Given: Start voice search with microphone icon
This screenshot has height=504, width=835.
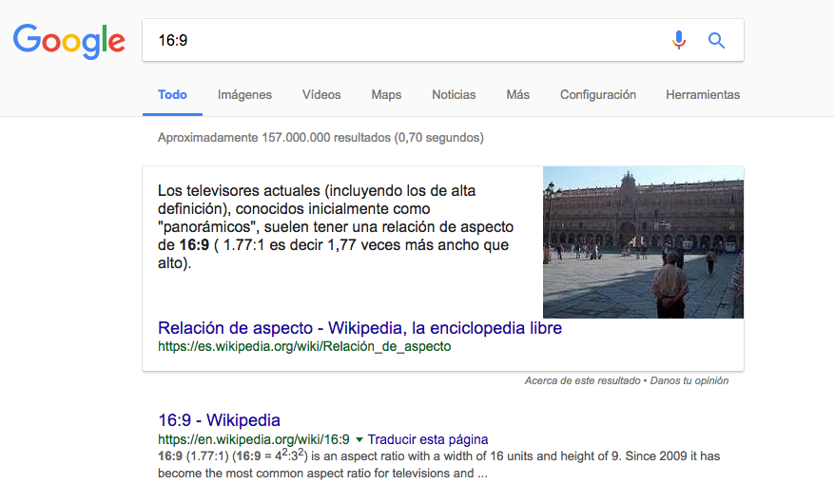Looking at the screenshot, I should pos(678,40).
